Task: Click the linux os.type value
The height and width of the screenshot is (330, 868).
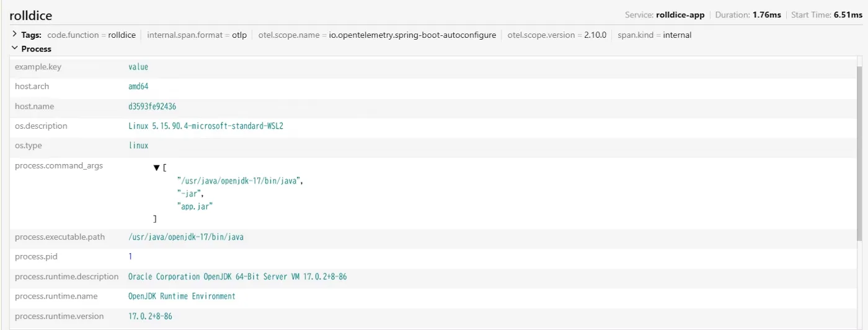Action: click(x=138, y=145)
